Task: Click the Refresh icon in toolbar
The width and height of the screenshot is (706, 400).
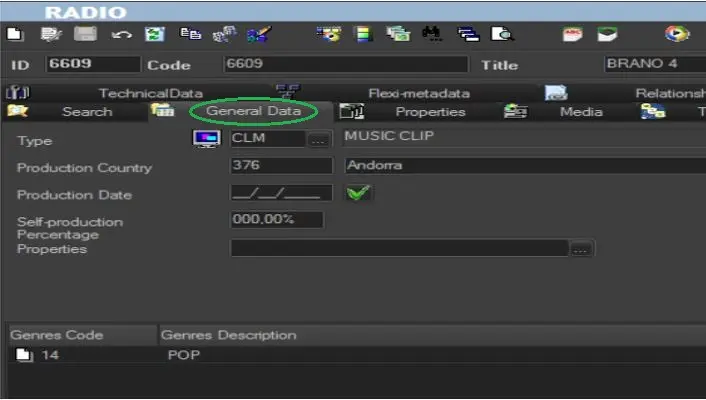Action: (155, 34)
